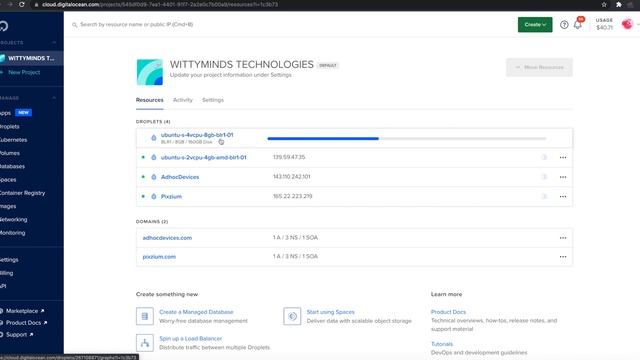Open Monitoring in sidebar

pyautogui.click(x=13, y=233)
